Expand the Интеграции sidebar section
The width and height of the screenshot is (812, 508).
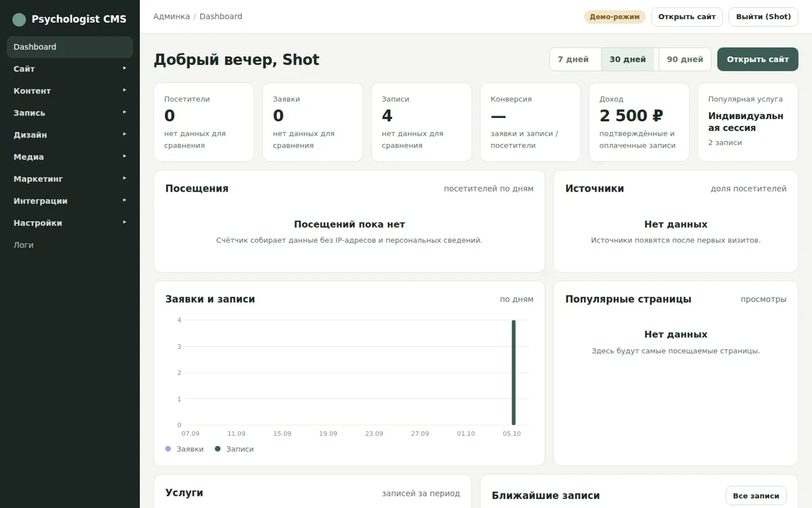(70, 201)
